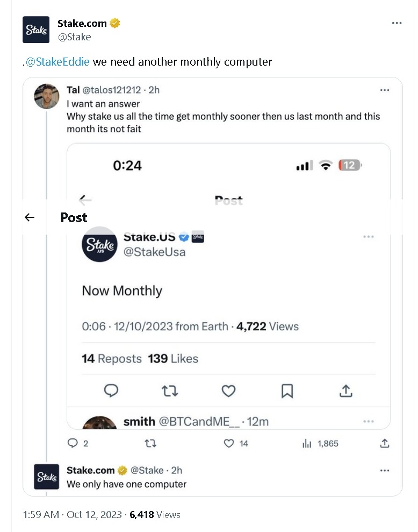Select the reply bubble on the Stake.US post

tap(111, 391)
